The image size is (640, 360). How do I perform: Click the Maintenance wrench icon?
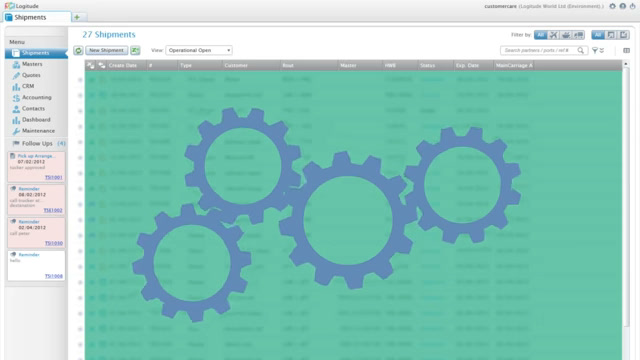click(16, 131)
